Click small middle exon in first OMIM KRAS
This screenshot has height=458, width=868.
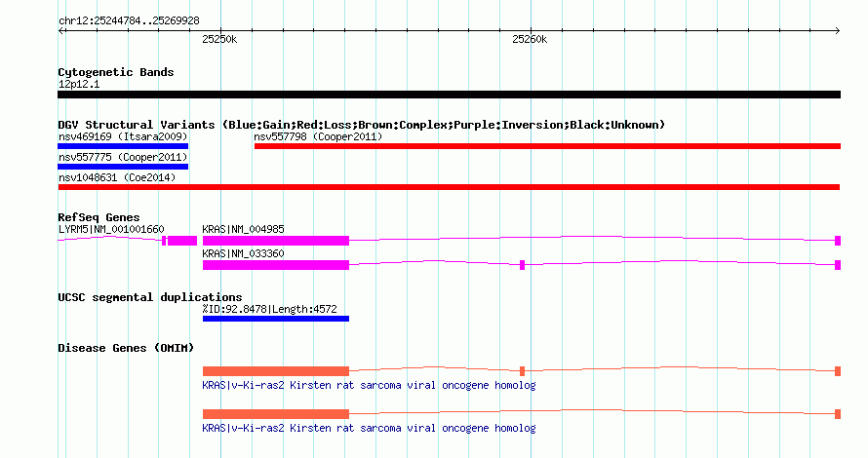tap(522, 371)
